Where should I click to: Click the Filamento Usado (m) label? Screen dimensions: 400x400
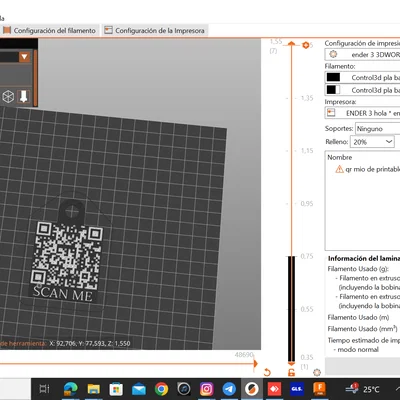click(358, 317)
